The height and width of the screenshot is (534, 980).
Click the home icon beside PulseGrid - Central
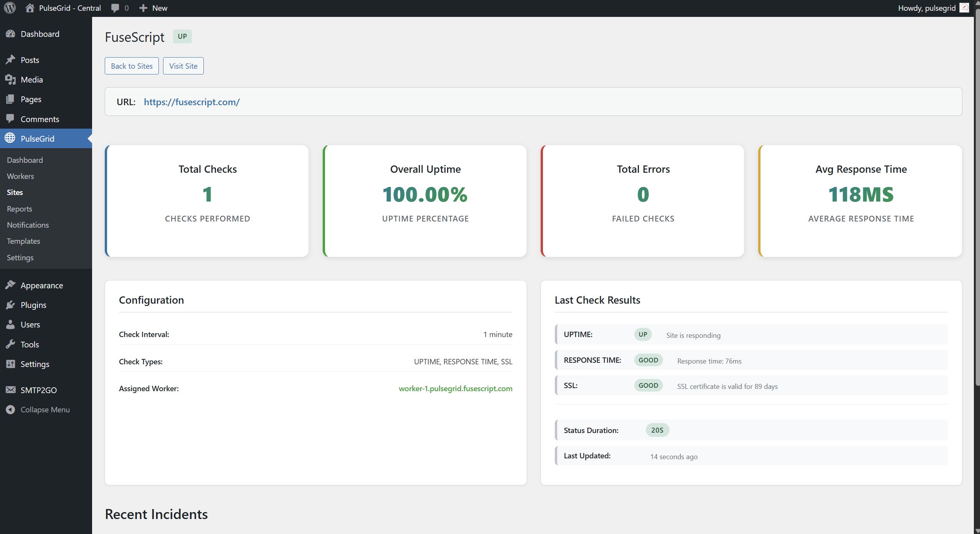(x=30, y=8)
